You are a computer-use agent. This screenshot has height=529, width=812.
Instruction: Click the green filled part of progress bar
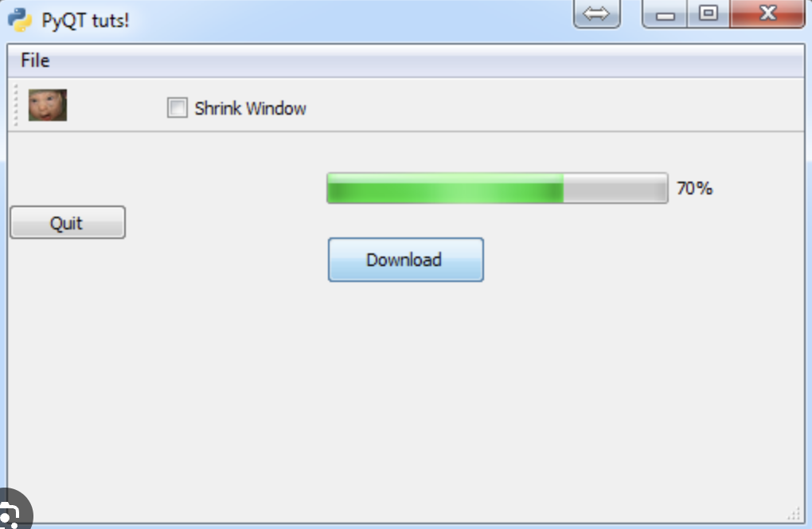coord(445,188)
